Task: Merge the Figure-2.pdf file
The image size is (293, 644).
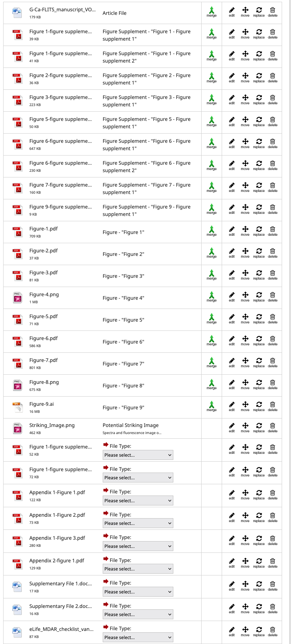Action: (x=211, y=252)
